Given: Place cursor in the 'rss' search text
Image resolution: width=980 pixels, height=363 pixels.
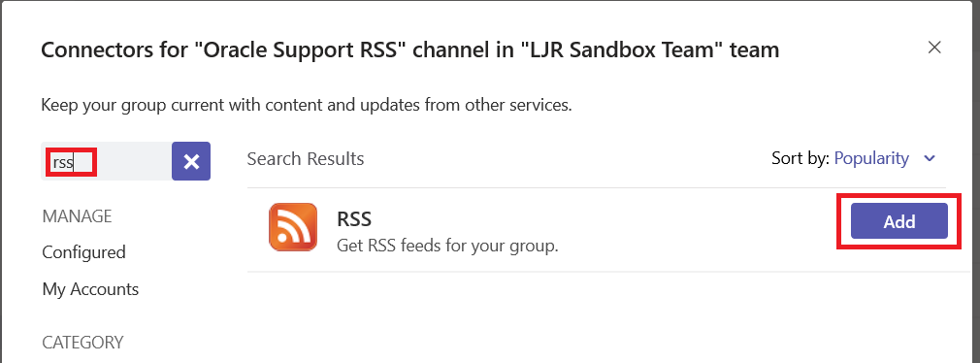Looking at the screenshot, I should [63, 162].
